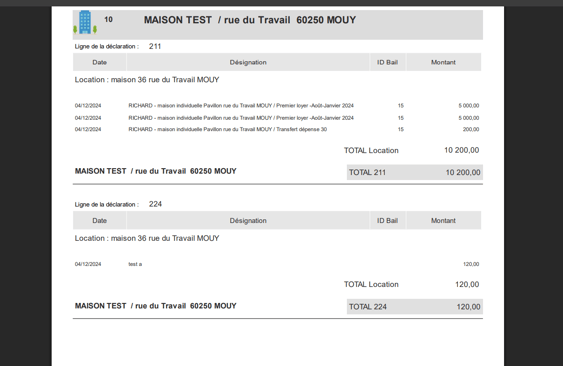The height and width of the screenshot is (366, 563).
Task: Click the blue building icon
Action: [x=85, y=22]
